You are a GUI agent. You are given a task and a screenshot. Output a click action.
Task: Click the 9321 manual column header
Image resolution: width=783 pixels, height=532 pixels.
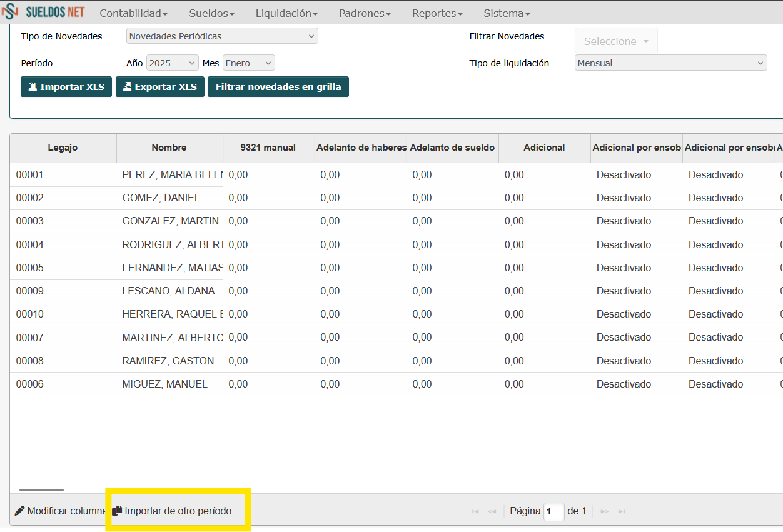pyautogui.click(x=268, y=148)
